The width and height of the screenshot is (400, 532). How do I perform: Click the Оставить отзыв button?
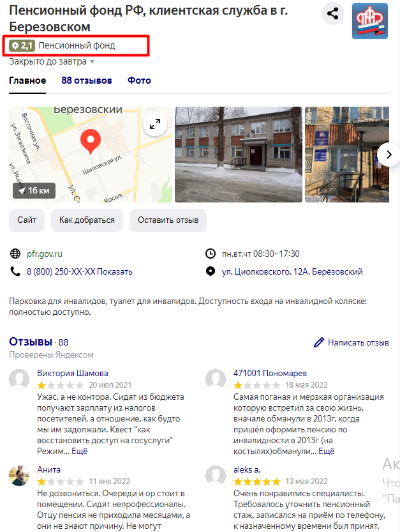pos(168,220)
